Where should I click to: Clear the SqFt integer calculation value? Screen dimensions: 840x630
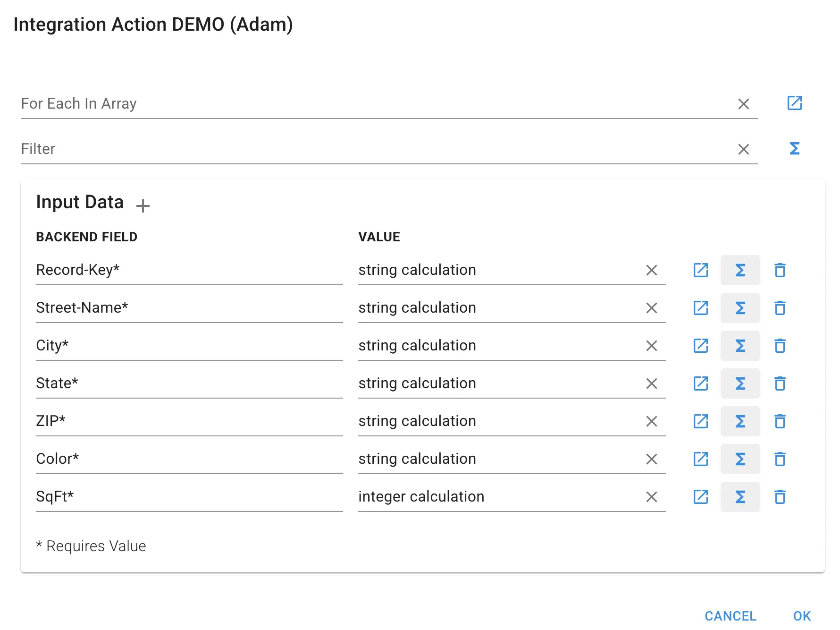651,496
